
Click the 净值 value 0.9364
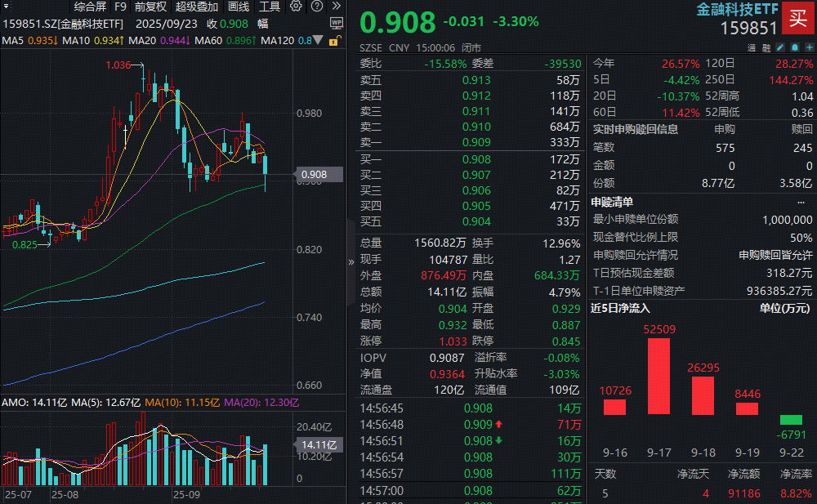pyautogui.click(x=447, y=374)
